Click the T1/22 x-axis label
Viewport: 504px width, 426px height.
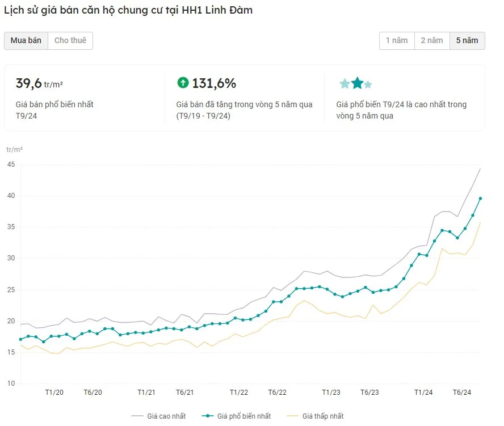239,393
